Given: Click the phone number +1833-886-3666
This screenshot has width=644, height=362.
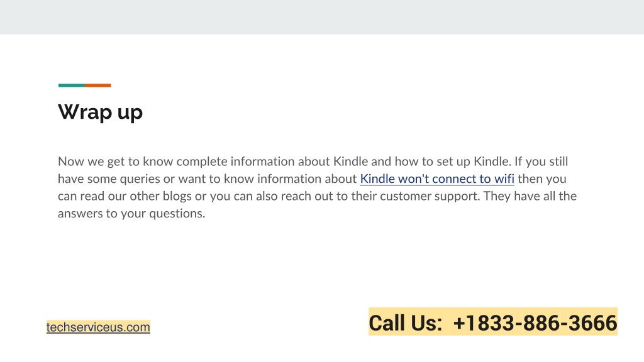Looking at the screenshot, I should [x=535, y=322].
